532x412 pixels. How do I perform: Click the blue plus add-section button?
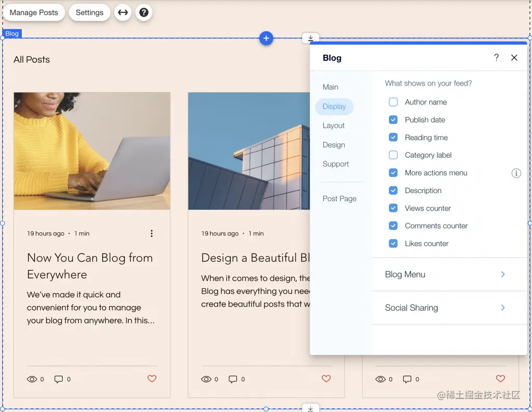point(267,38)
